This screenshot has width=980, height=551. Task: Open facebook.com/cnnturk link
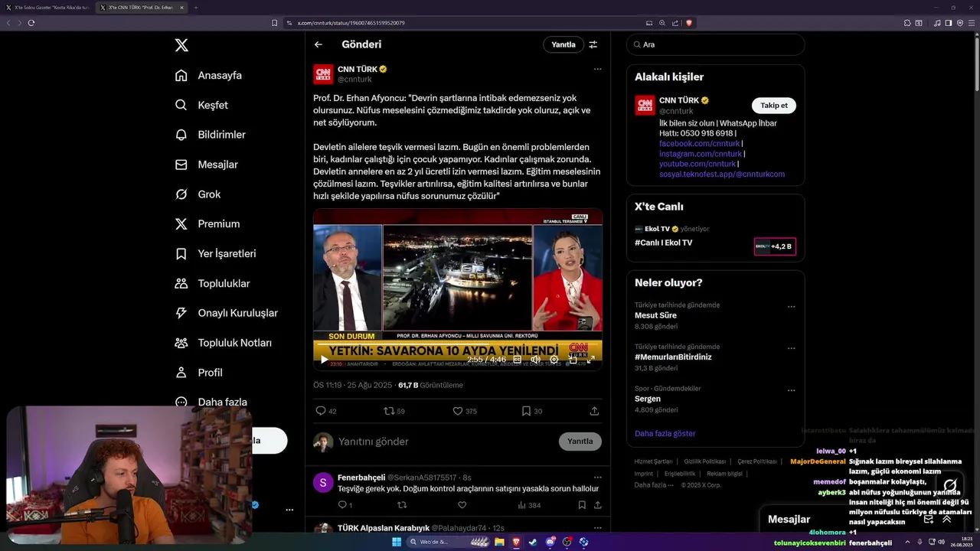click(699, 143)
